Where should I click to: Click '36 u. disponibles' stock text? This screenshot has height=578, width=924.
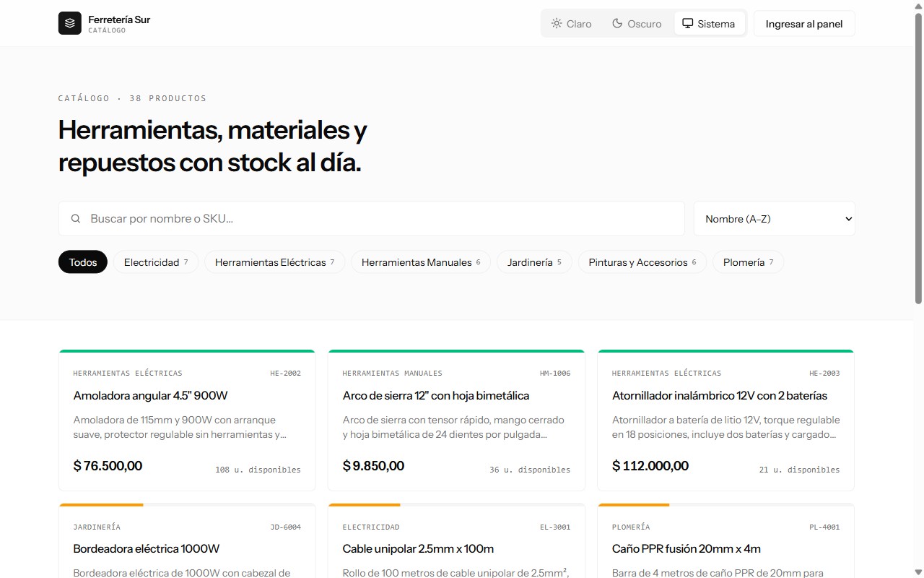pos(530,470)
